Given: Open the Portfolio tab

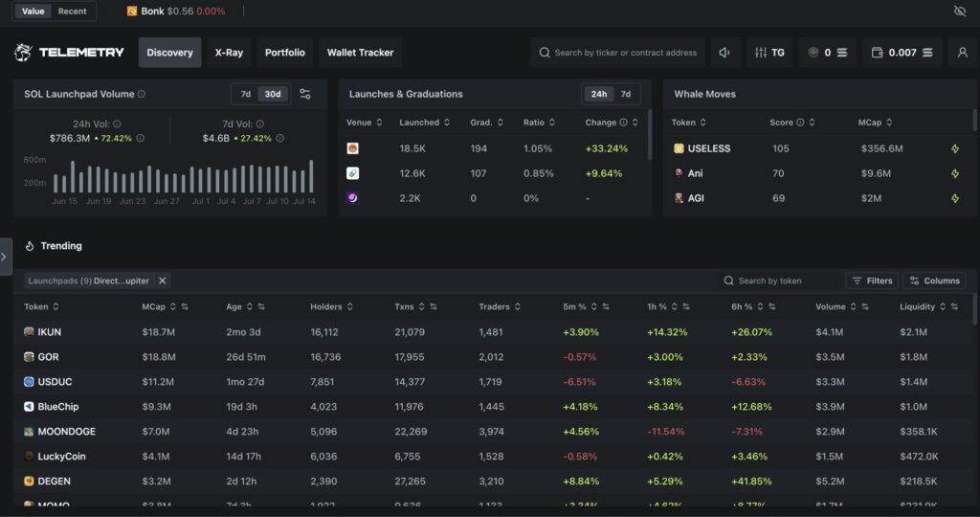Looking at the screenshot, I should point(285,53).
